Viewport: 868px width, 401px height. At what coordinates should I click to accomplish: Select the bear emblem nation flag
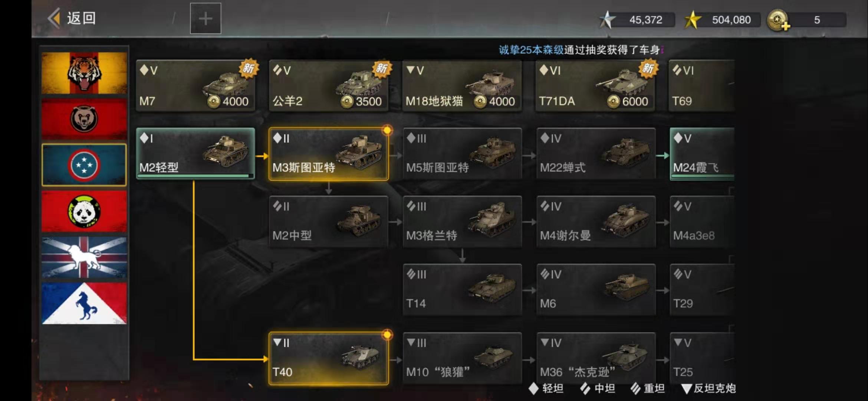pyautogui.click(x=84, y=119)
